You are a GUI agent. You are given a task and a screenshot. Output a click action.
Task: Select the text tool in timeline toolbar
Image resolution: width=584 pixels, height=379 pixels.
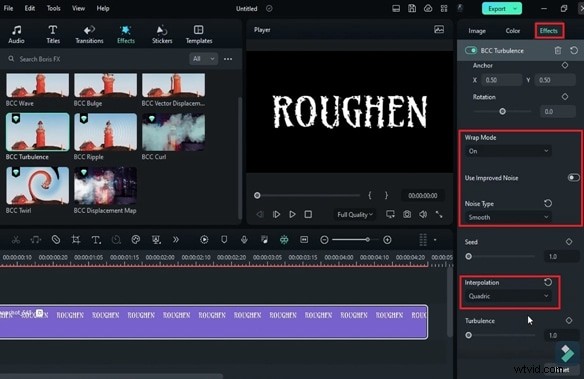[x=96, y=240]
